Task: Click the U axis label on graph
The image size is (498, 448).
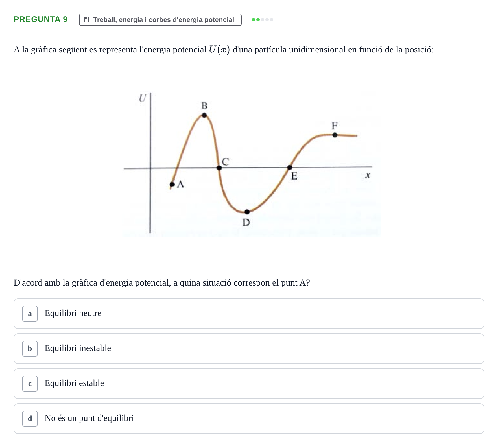Action: tap(143, 98)
